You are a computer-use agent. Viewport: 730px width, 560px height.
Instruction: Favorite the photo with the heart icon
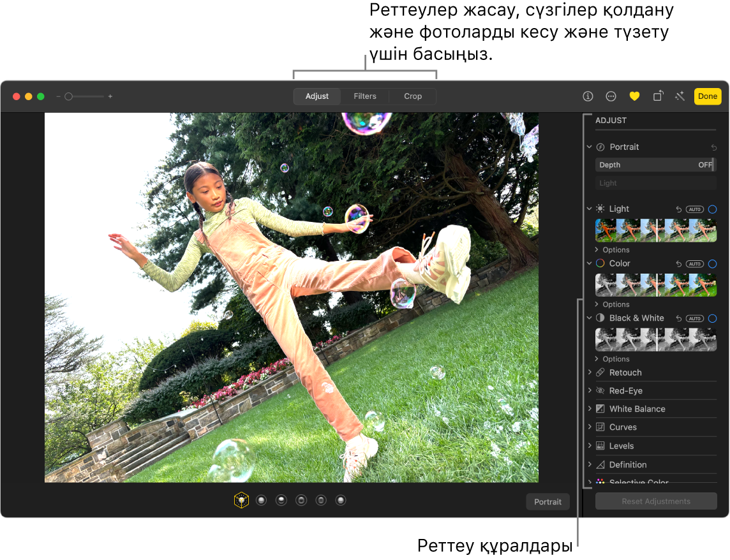[x=634, y=96]
